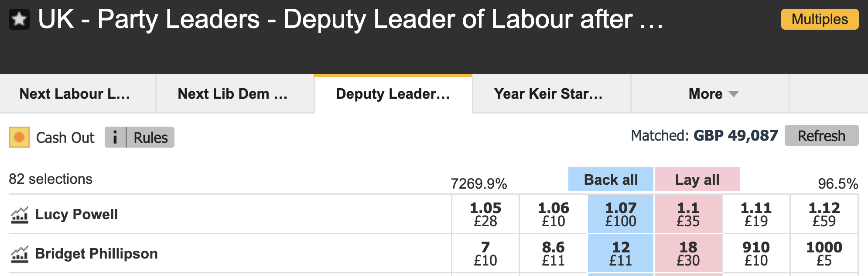This screenshot has width=868, height=276.
Task: Expand the More tabs dropdown
Action: click(x=713, y=94)
